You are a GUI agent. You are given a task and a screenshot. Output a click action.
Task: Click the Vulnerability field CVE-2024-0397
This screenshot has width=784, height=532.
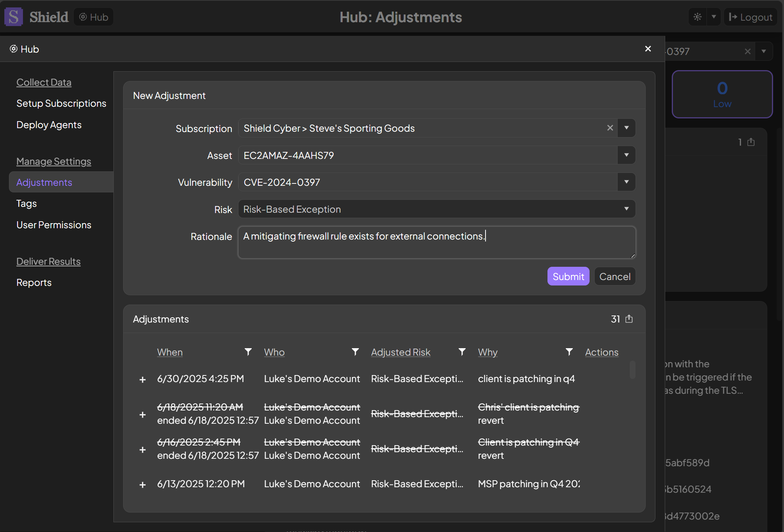point(428,182)
